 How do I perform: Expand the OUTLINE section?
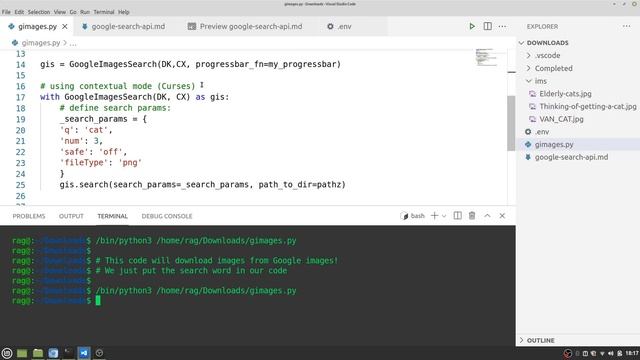540,340
